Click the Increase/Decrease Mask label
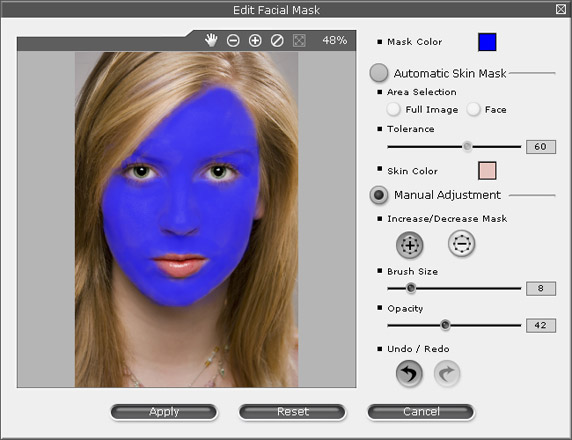 point(447,219)
